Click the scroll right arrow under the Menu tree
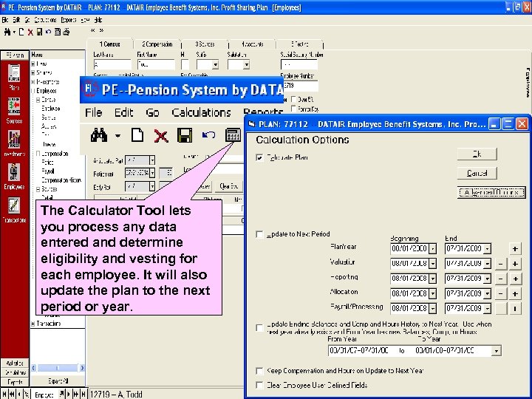This screenshot has width=532, height=399. 82,368
